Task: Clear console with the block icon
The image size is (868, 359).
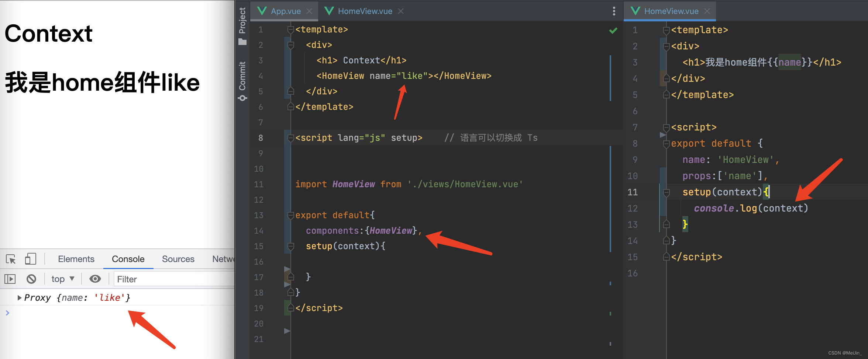Action: (31, 279)
